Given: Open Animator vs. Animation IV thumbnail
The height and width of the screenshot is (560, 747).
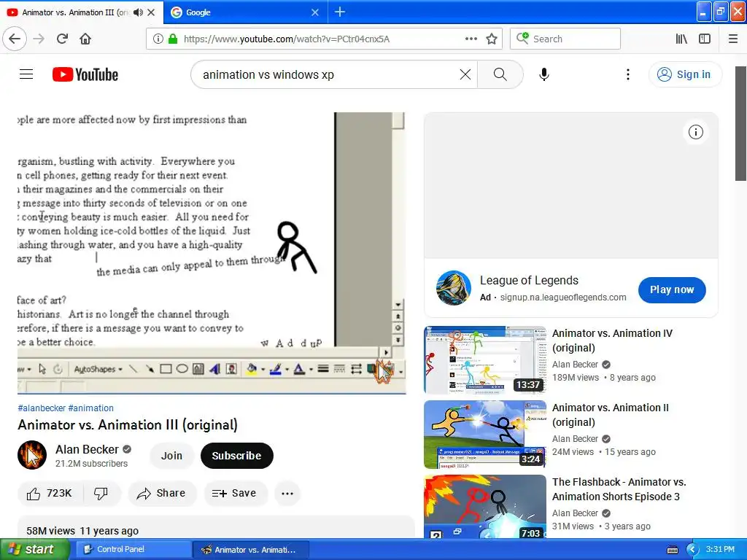Looking at the screenshot, I should [x=485, y=360].
